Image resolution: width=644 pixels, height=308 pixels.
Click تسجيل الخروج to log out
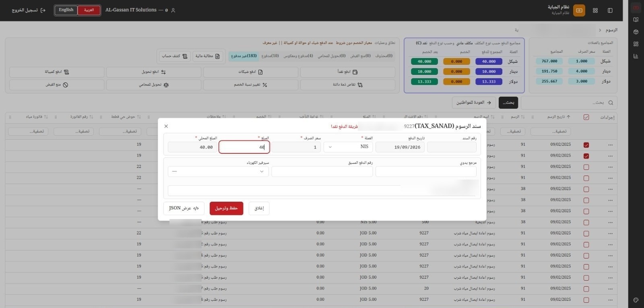point(29,10)
